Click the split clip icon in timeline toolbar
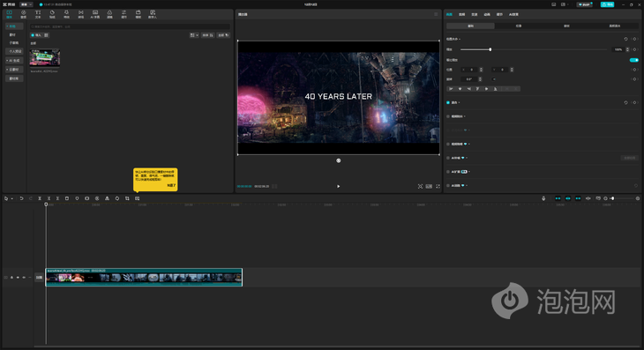Screen dimensions: 644x350 coord(40,198)
